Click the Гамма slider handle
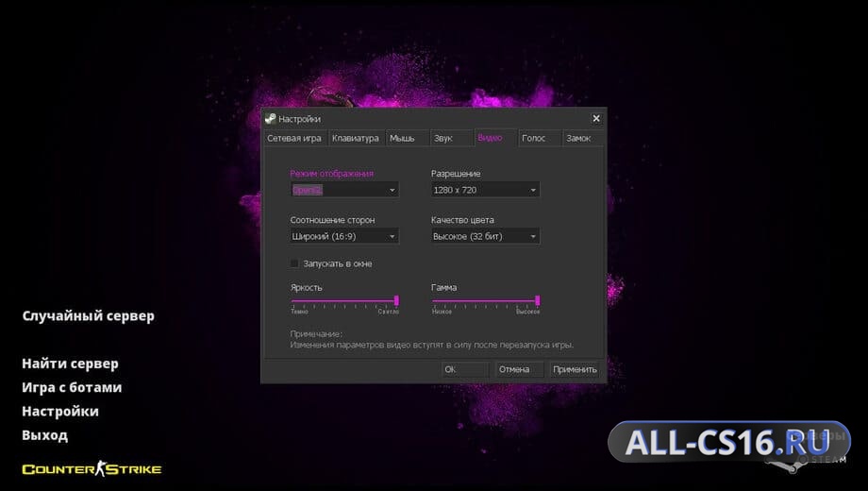 [x=538, y=300]
